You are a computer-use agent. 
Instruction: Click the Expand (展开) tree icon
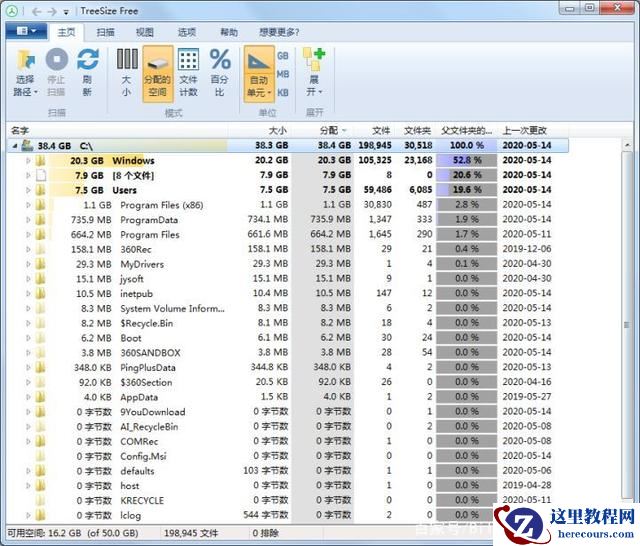[314, 60]
